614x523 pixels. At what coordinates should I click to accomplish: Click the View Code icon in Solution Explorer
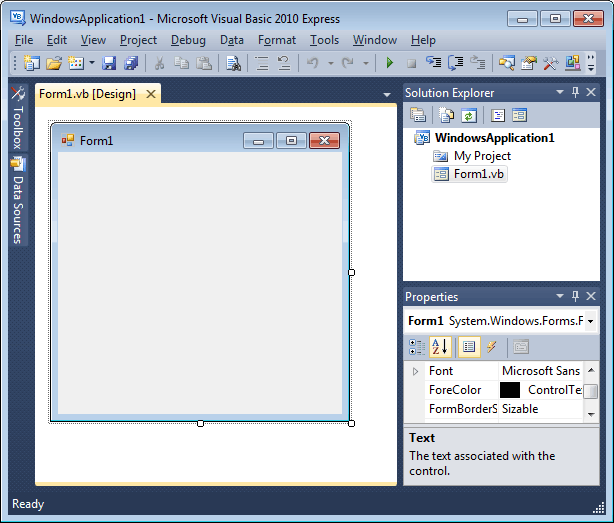[x=498, y=115]
